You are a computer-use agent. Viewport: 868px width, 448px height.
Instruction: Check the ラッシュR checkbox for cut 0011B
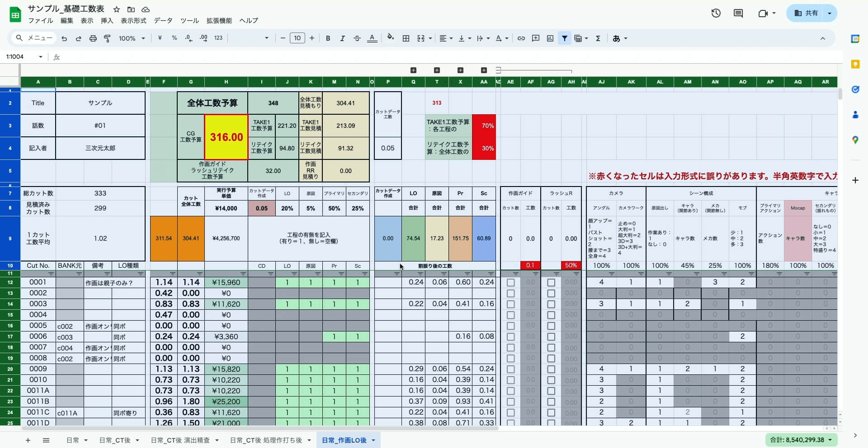551,401
